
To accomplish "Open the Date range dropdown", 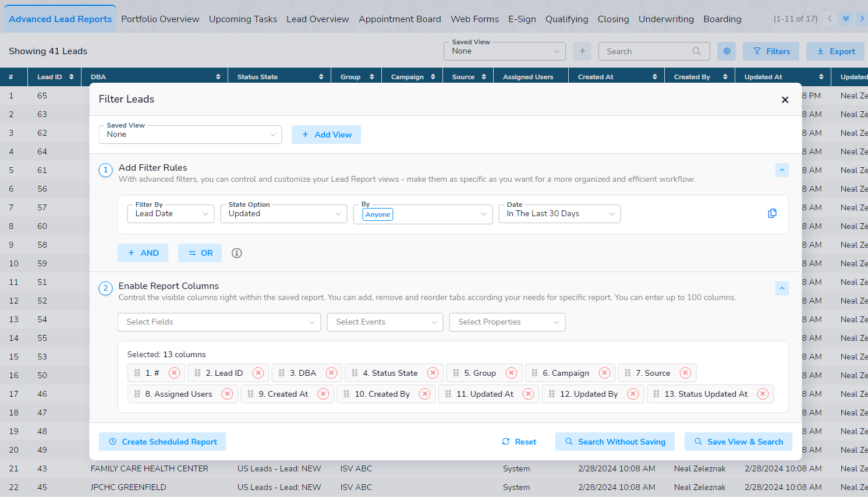I will click(559, 214).
